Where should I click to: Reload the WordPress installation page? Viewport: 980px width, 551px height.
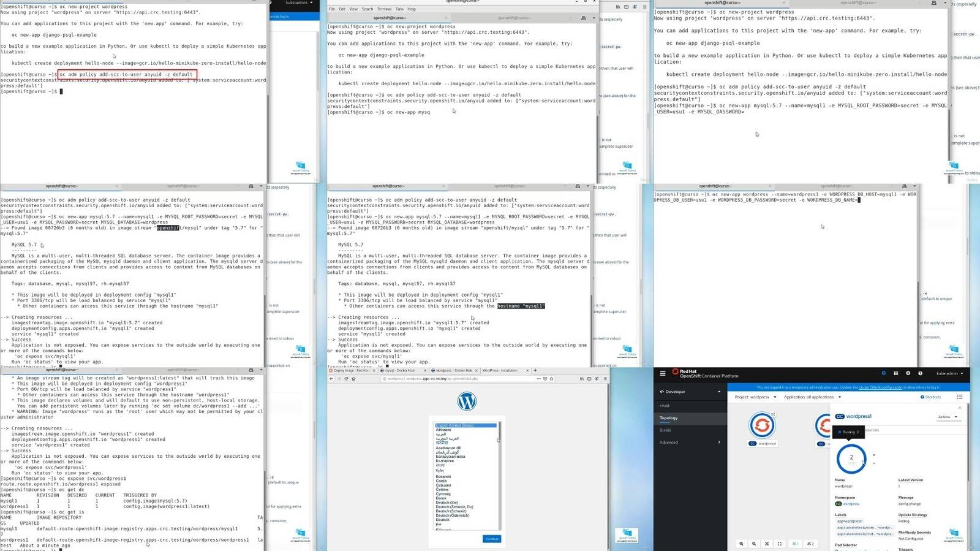coord(346,379)
